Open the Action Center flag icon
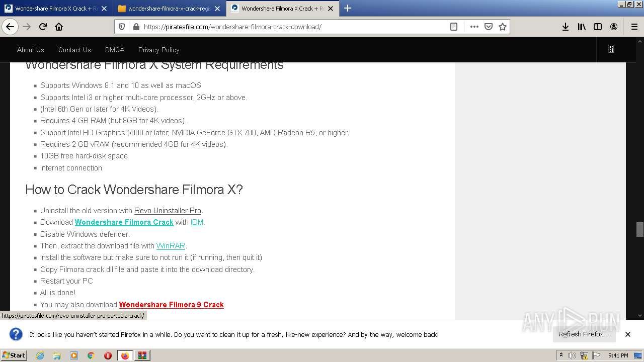Screen dimensions: 644x362 pos(596,355)
